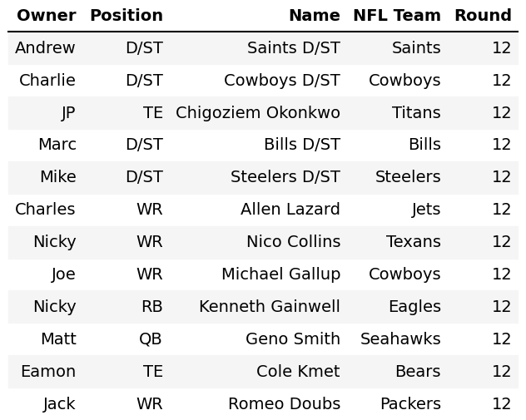The image size is (526, 420).
Task: Select owner Eamon's cell
Action: [47, 372]
